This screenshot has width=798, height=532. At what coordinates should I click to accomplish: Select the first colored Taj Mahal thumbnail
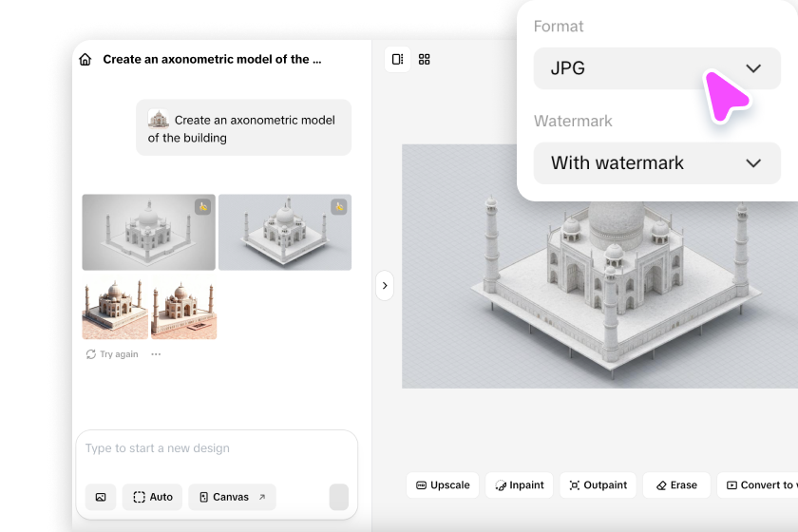click(115, 309)
